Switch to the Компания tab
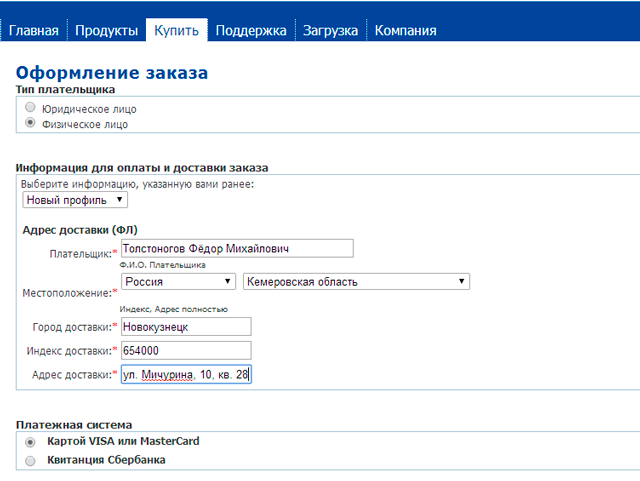The width and height of the screenshot is (640, 481). click(x=405, y=30)
